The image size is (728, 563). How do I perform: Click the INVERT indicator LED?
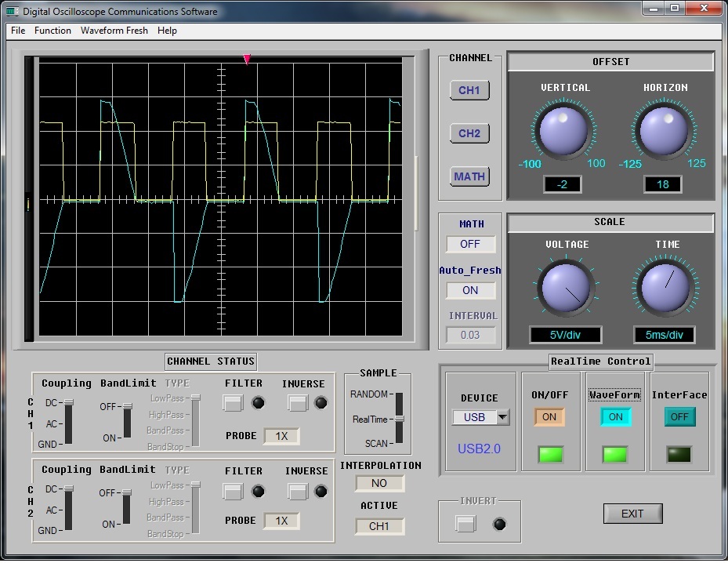pos(500,525)
